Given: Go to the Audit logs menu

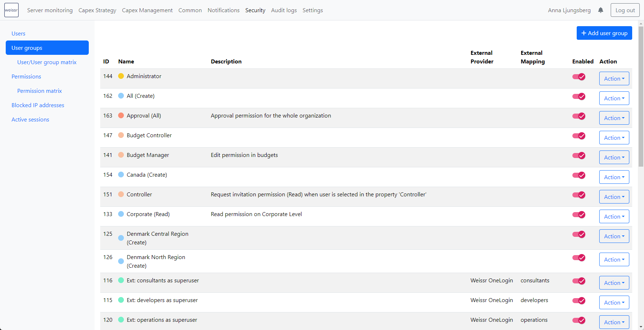Looking at the screenshot, I should click(284, 10).
